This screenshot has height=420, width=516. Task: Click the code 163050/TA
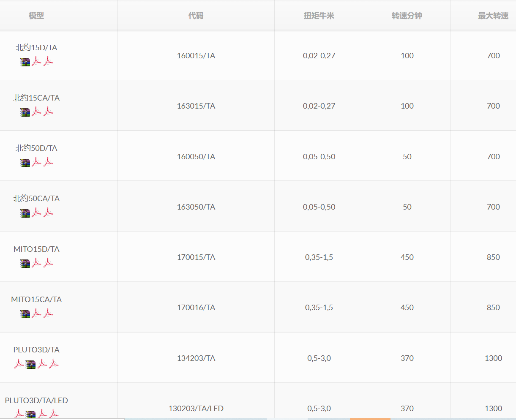(196, 207)
